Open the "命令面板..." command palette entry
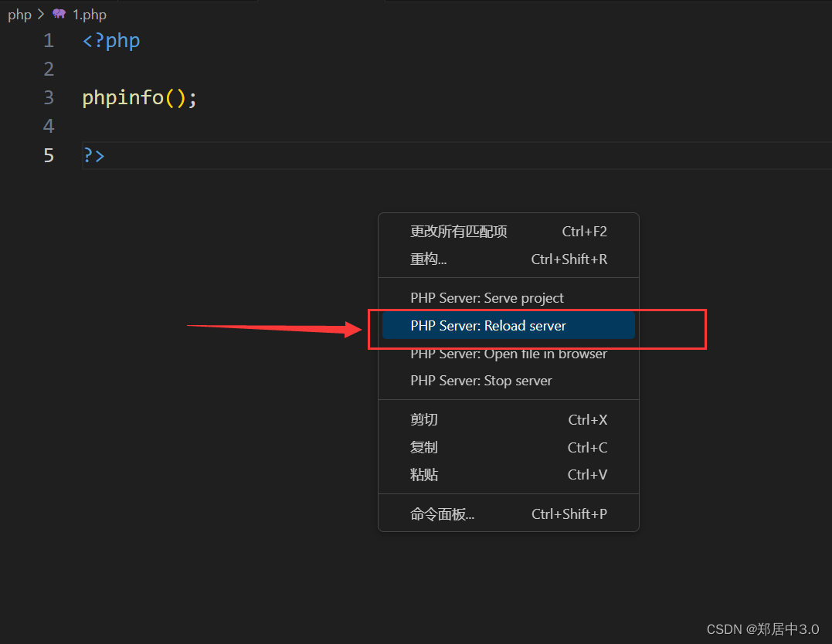The image size is (832, 644). (x=442, y=514)
